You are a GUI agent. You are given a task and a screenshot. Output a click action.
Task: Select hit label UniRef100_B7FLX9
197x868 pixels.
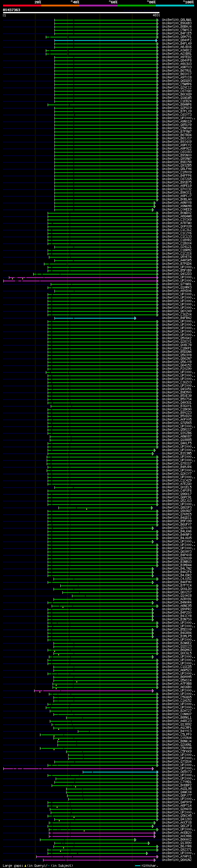click(x=177, y=111)
